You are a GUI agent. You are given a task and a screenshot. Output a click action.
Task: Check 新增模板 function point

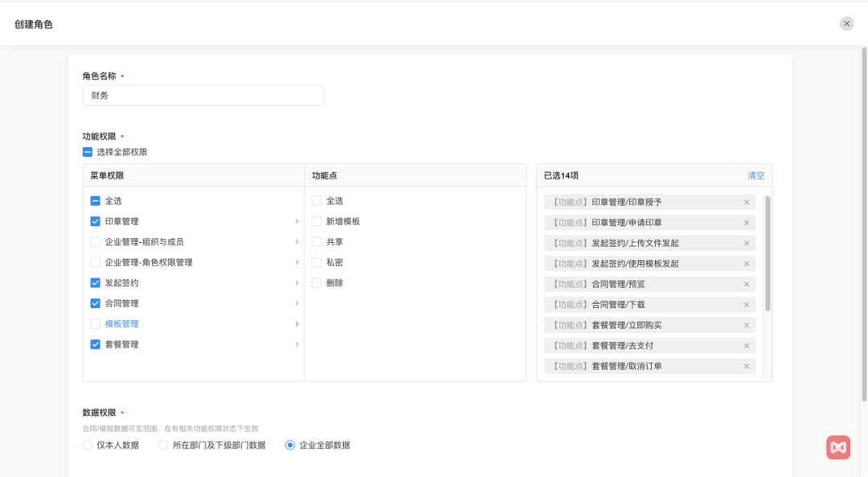(317, 221)
